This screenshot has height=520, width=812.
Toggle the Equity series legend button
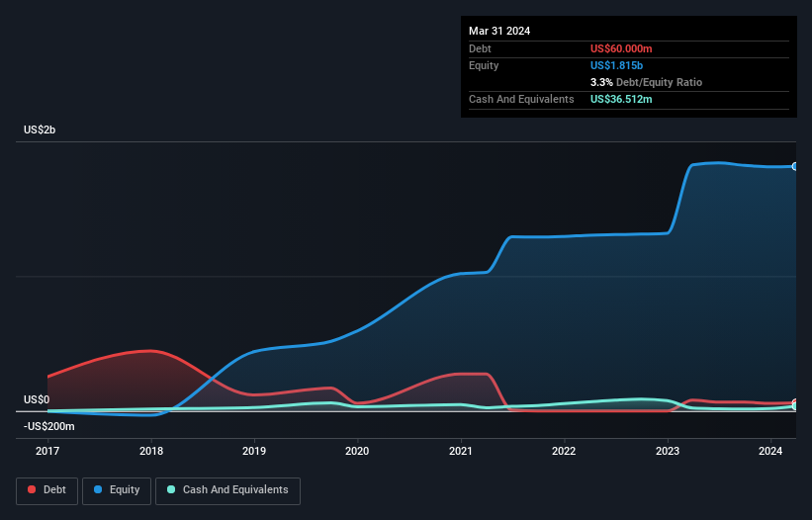117,490
